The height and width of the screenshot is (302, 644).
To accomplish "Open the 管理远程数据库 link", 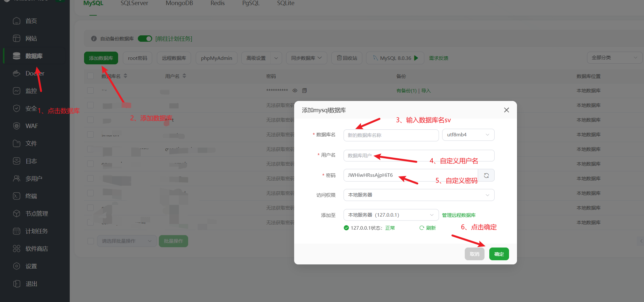I will tap(459, 215).
